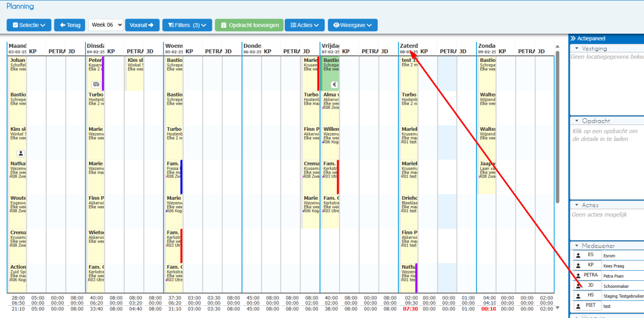
Task: Click the Petra Poen employee name
Action: tap(613, 276)
